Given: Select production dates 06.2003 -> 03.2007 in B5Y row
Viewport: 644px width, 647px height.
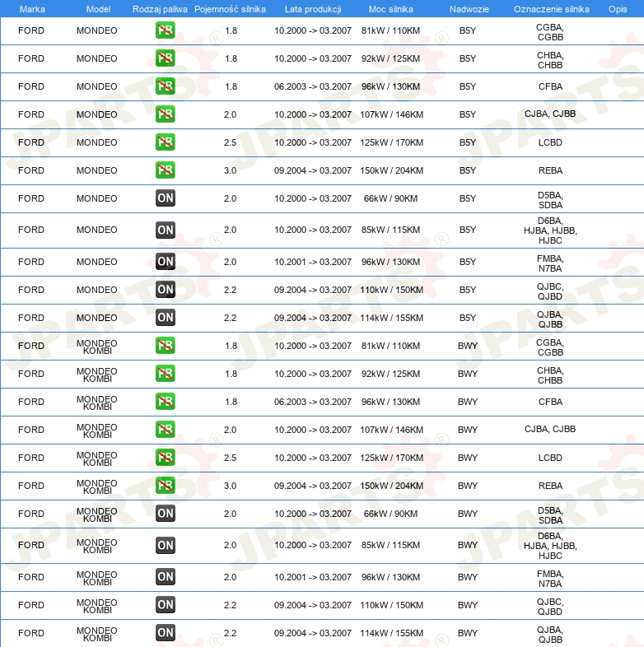Looking at the screenshot, I should pyautogui.click(x=313, y=86).
